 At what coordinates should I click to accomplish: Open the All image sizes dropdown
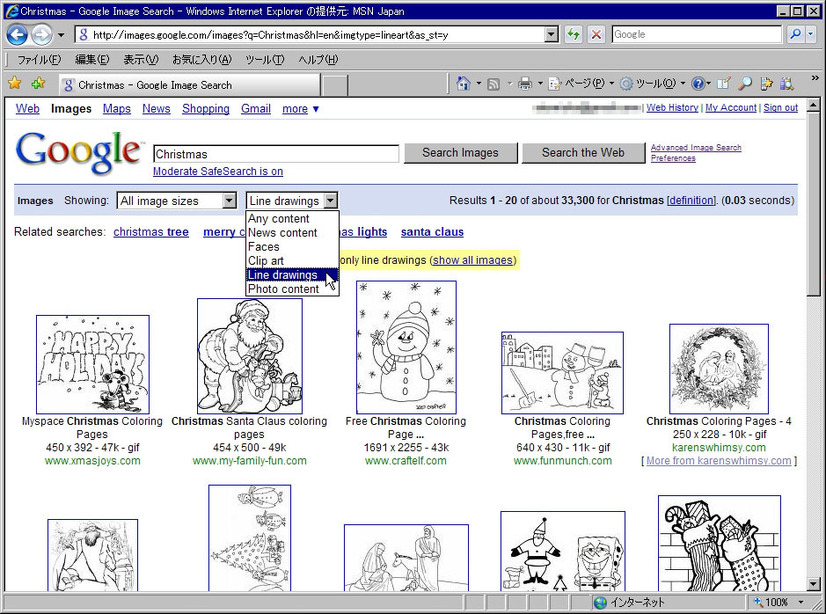point(176,201)
